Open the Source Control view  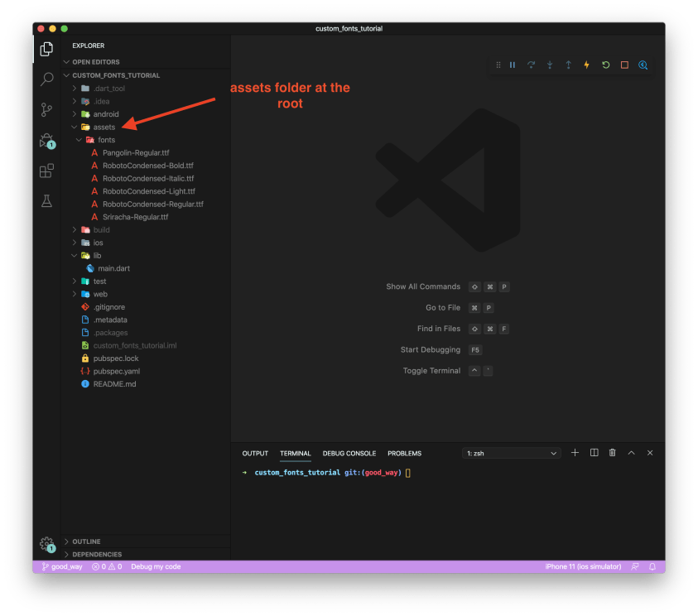46,109
